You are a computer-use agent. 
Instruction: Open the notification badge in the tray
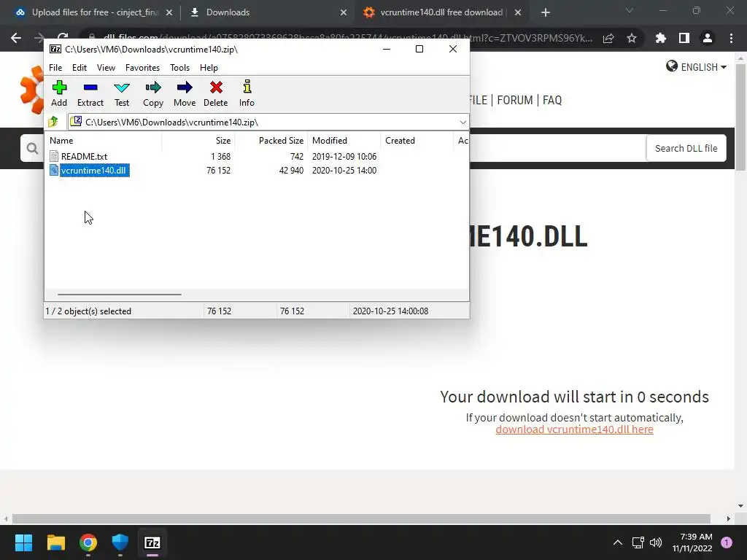point(727,542)
